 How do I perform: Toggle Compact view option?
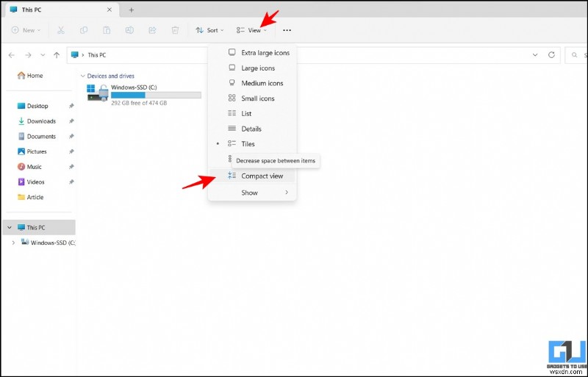pos(252,176)
